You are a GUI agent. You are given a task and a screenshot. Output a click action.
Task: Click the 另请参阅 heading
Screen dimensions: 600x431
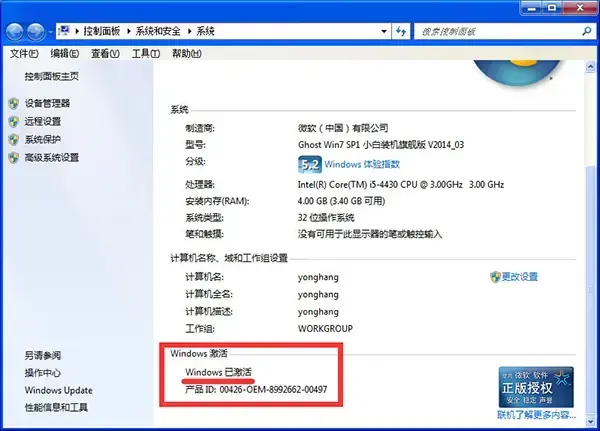42,356
